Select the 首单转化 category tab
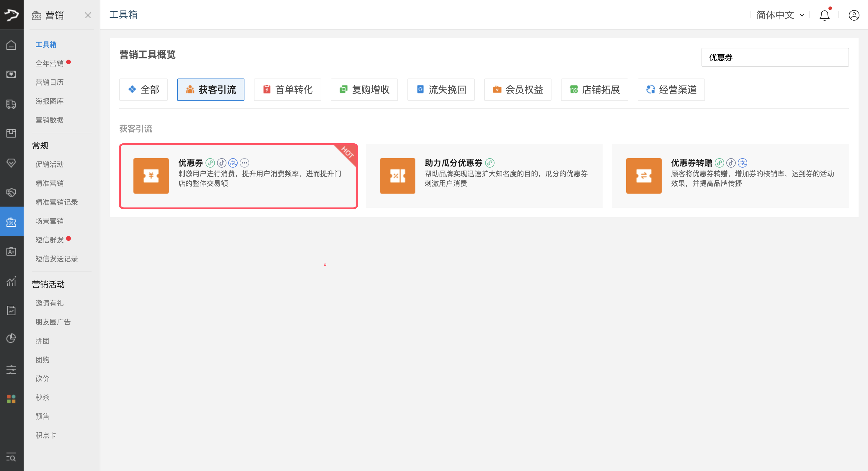Screen dimensions: 868x471 click(x=288, y=90)
